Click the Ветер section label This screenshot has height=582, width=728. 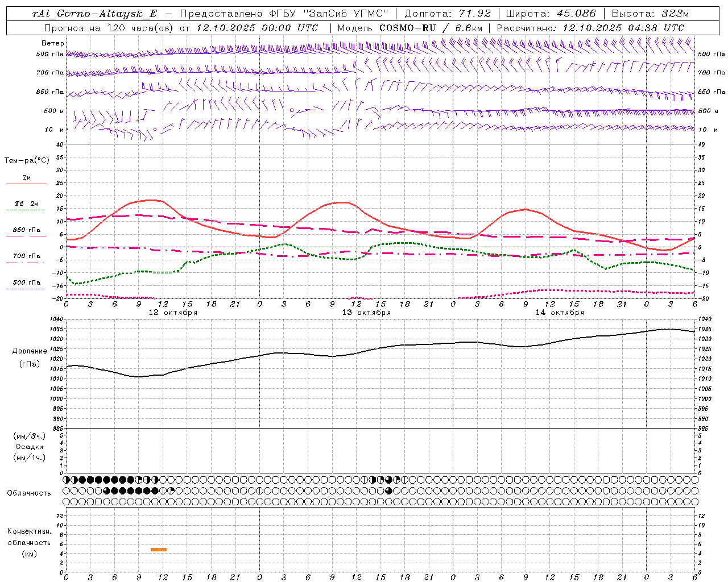click(x=53, y=43)
